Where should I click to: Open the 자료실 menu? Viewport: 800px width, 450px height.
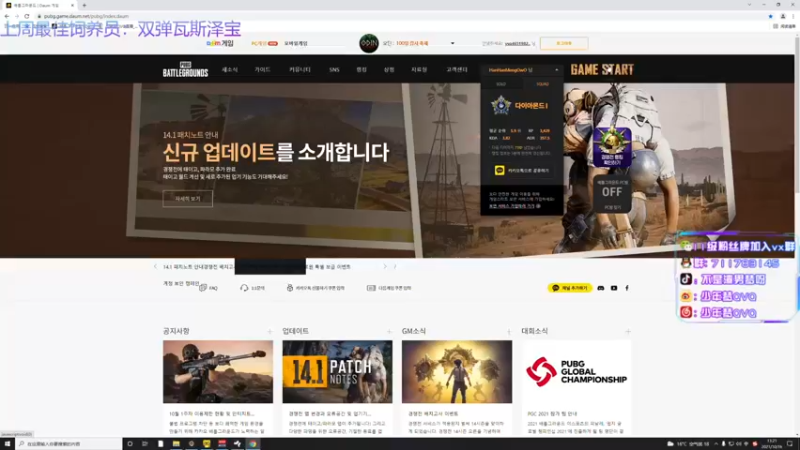(x=419, y=70)
